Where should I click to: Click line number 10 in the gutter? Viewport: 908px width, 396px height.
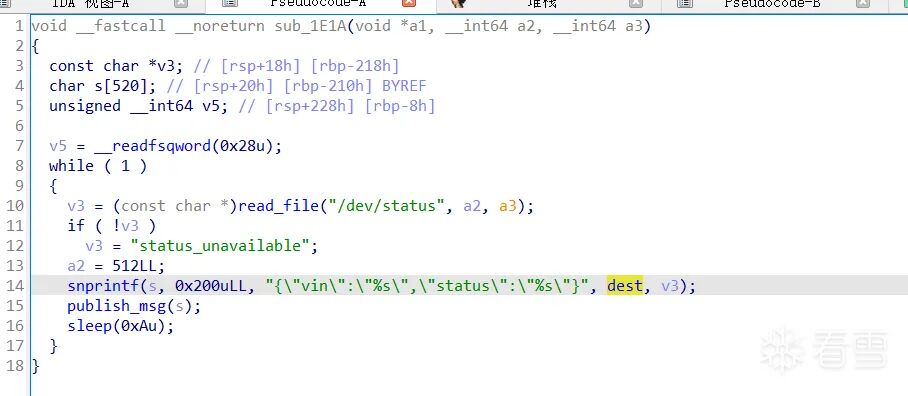[x=16, y=206]
